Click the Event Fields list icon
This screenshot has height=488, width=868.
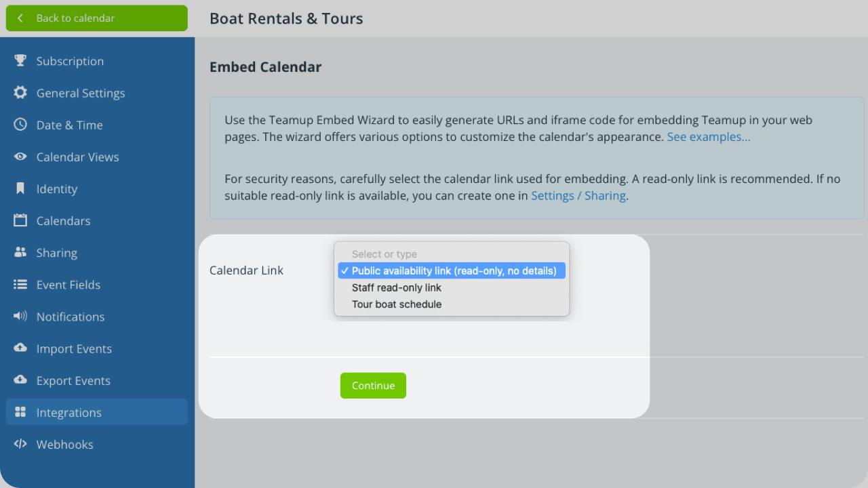20,285
